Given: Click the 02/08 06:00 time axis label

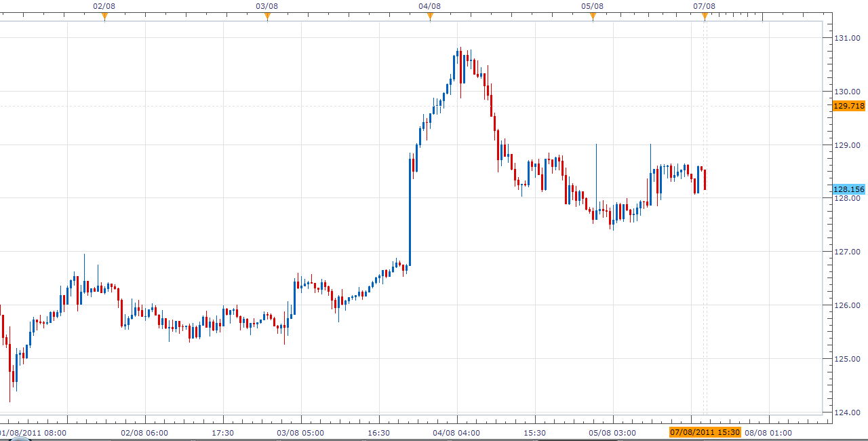Looking at the screenshot, I should (x=144, y=433).
